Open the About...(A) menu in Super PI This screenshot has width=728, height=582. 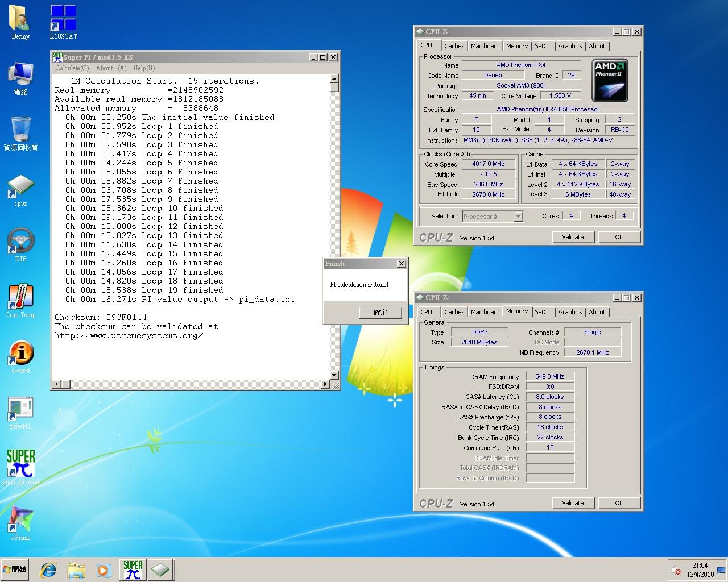111,68
